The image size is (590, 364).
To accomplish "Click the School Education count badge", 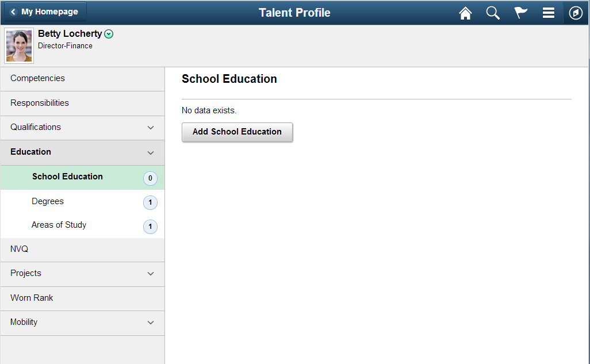I will pyautogui.click(x=150, y=178).
